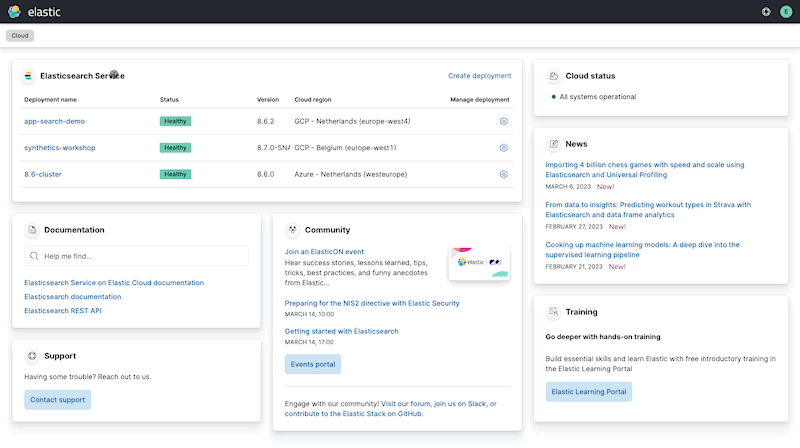This screenshot has width=800, height=448.
Task: Open Visit our forum link
Action: (406, 404)
